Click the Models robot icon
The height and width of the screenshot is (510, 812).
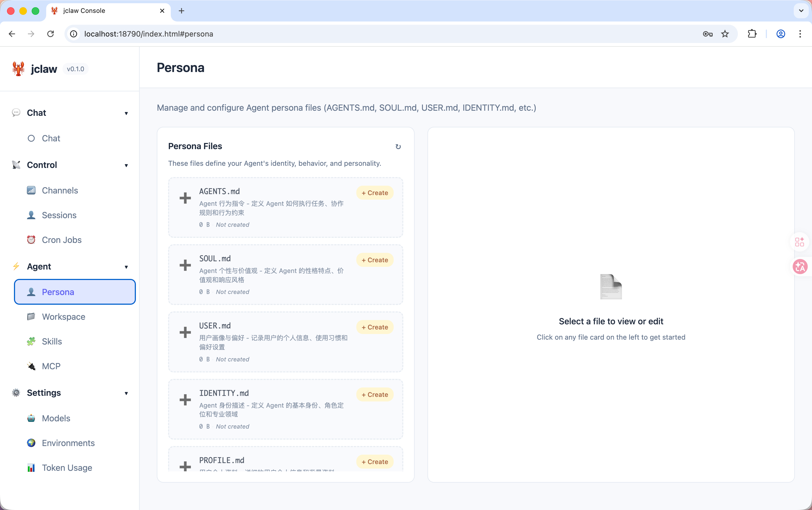point(31,418)
